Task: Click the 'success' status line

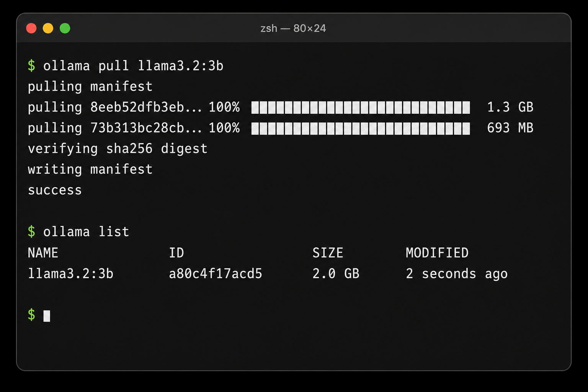Action: coord(55,190)
